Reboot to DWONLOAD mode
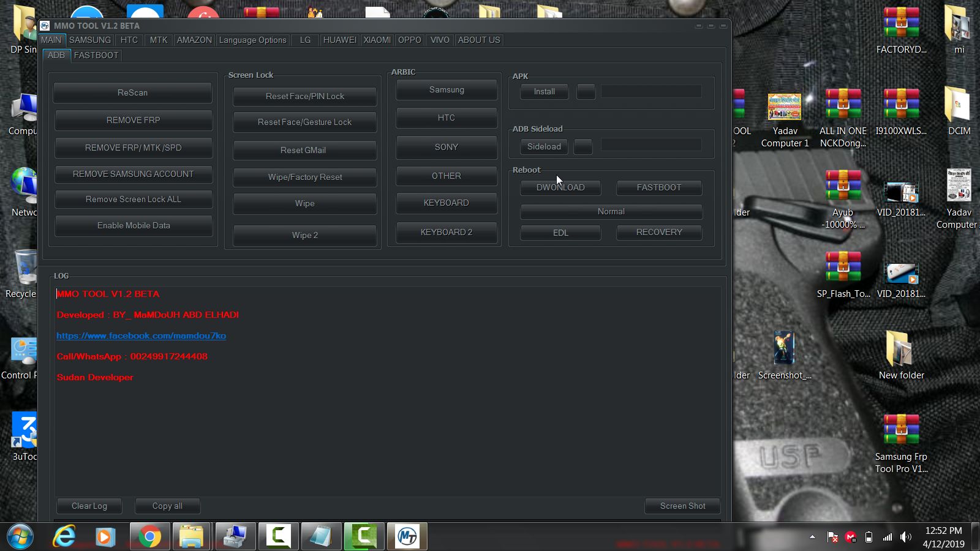 560,188
